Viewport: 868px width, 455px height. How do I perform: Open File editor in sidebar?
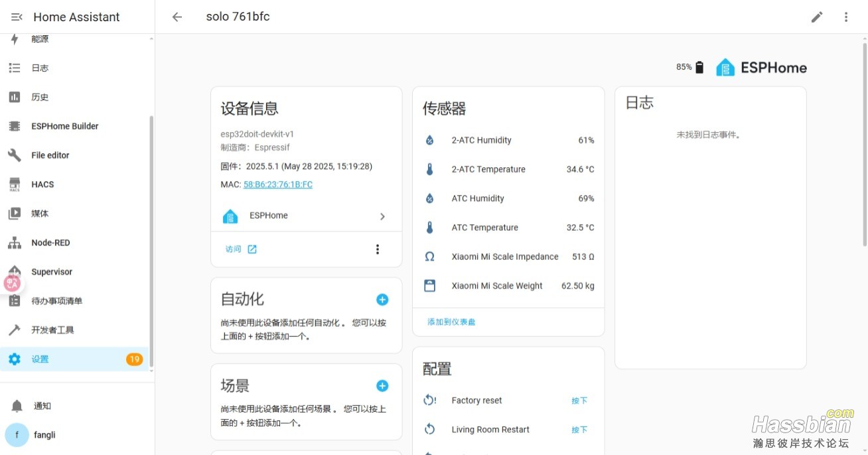[76, 155]
